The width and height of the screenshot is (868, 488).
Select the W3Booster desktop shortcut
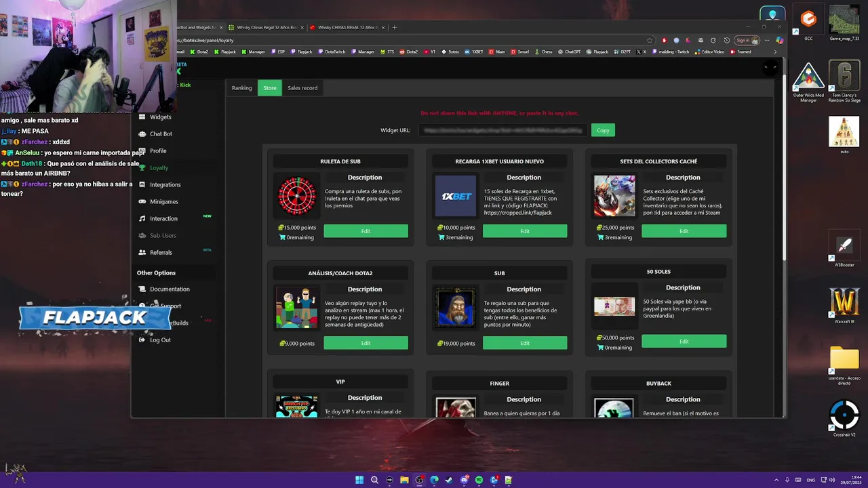(x=844, y=249)
